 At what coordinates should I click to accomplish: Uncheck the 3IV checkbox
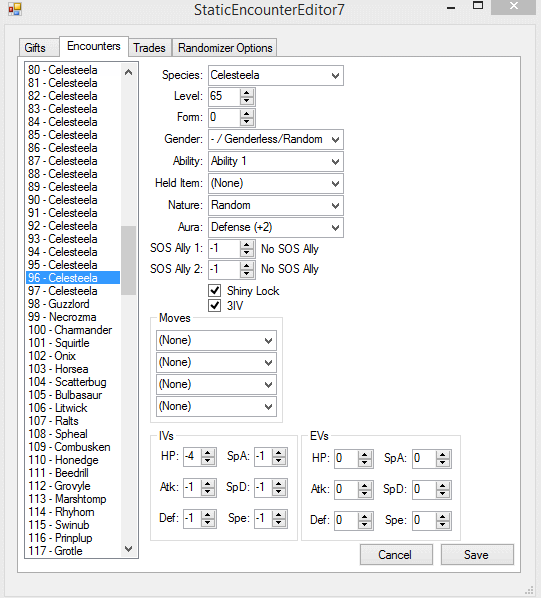click(215, 305)
